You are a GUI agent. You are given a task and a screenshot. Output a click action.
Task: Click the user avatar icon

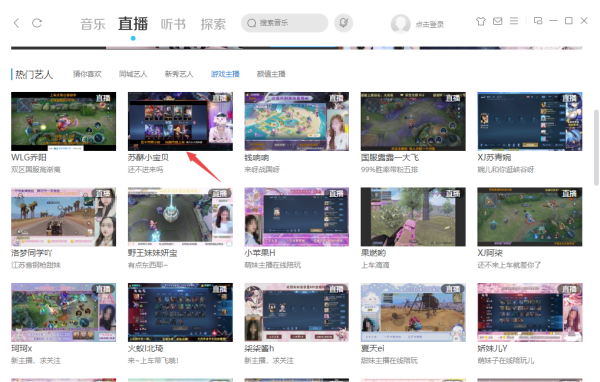pos(400,24)
